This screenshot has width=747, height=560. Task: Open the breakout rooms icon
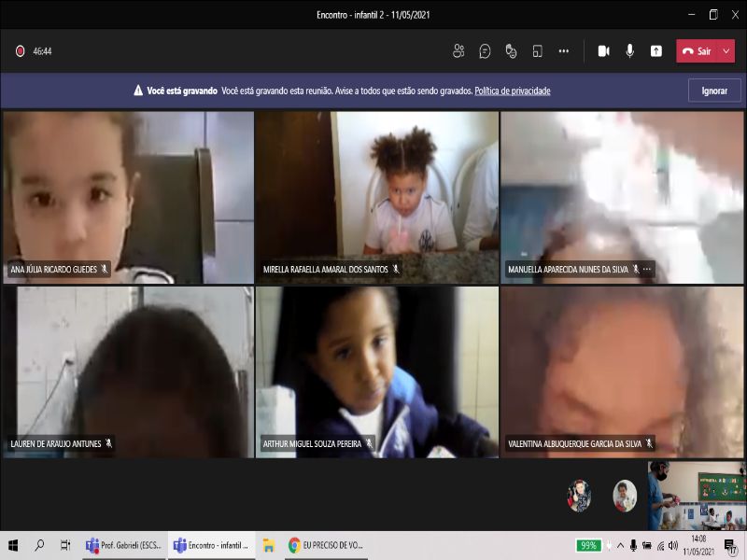tap(537, 51)
